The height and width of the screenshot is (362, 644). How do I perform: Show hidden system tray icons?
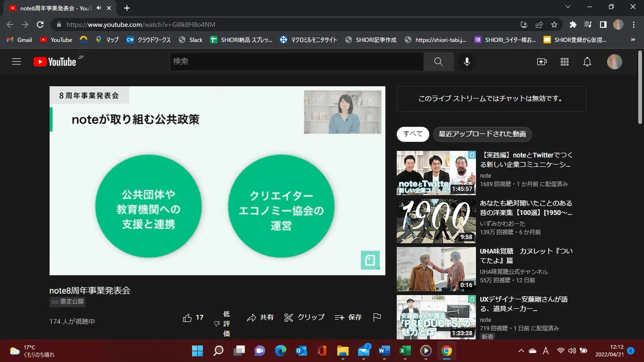[521, 351]
